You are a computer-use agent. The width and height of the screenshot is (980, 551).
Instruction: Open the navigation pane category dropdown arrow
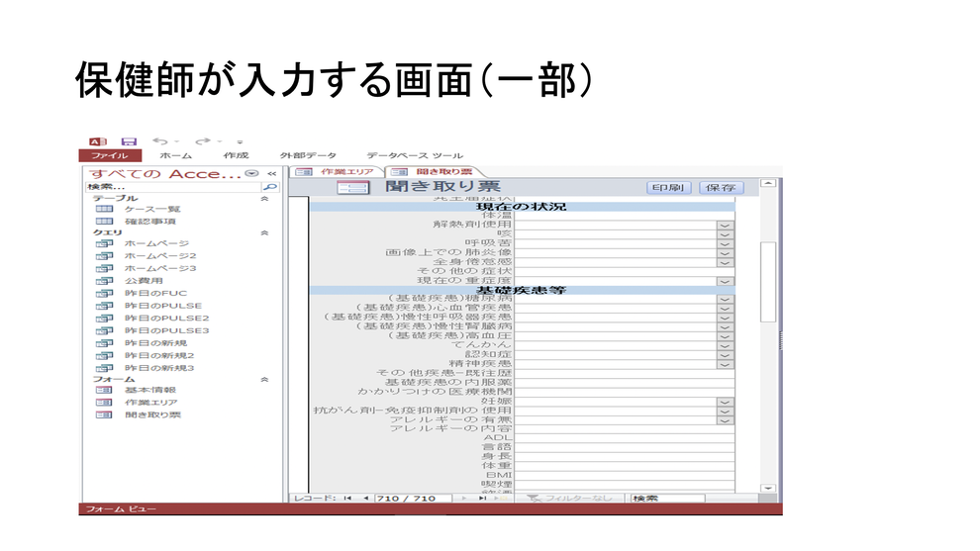(x=251, y=174)
